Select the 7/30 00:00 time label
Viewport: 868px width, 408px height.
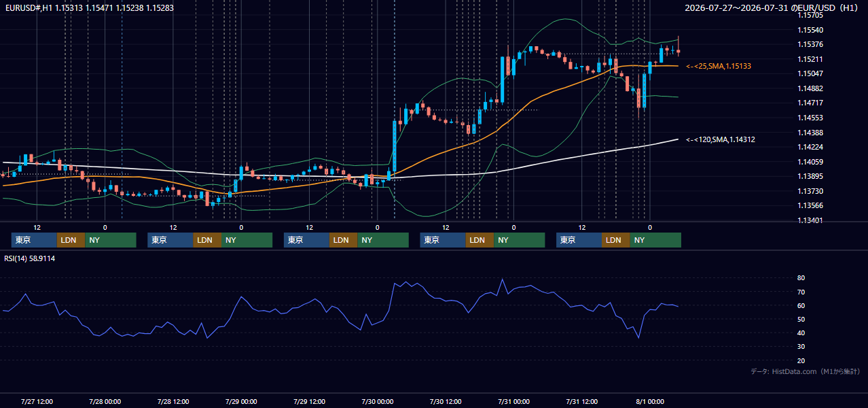[x=378, y=401]
